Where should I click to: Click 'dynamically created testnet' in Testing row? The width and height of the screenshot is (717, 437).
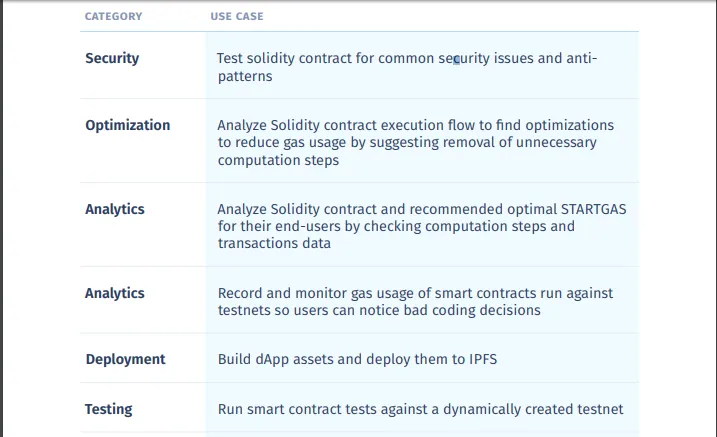(533, 409)
